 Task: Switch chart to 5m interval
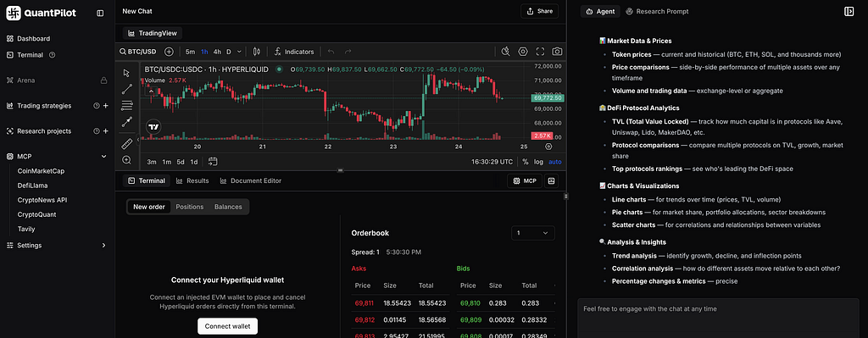[190, 52]
